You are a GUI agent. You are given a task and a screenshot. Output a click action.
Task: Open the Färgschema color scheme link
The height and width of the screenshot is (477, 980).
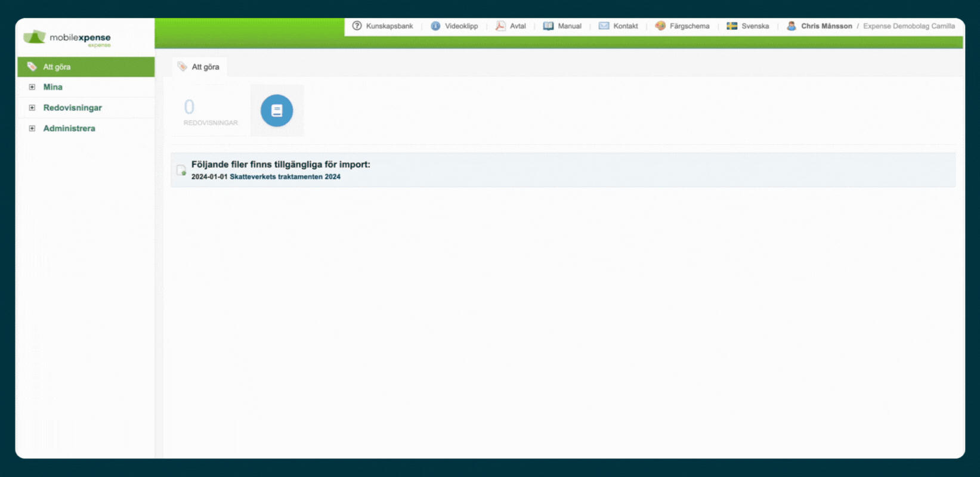690,26
